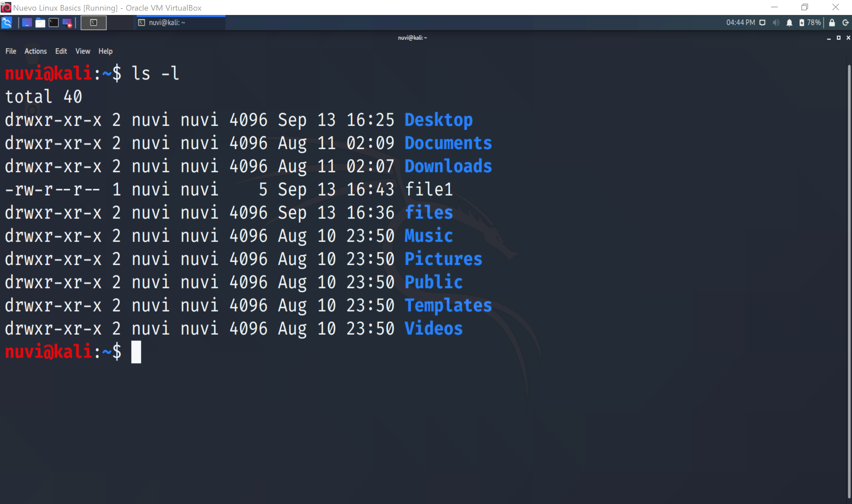Open the workspace switcher in the system tray
852x504 pixels.
(762, 23)
